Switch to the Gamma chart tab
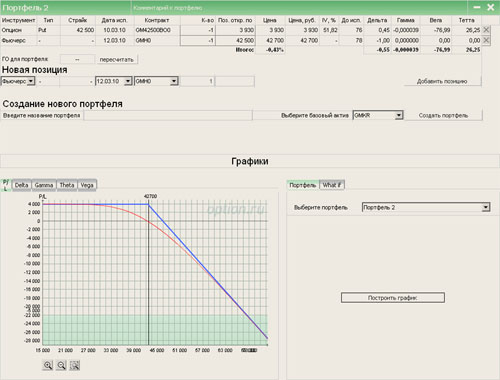Image resolution: width=500 pixels, height=380 pixels. coord(44,185)
